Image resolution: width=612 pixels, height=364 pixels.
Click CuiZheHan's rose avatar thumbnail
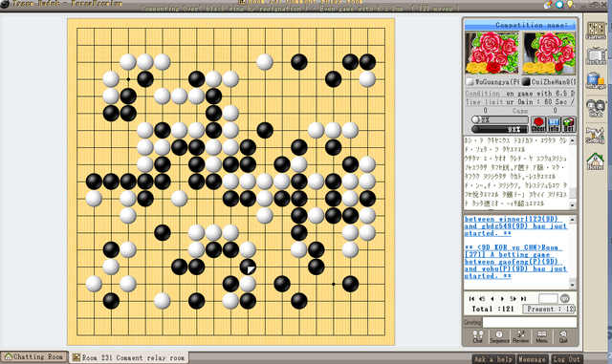pos(548,53)
